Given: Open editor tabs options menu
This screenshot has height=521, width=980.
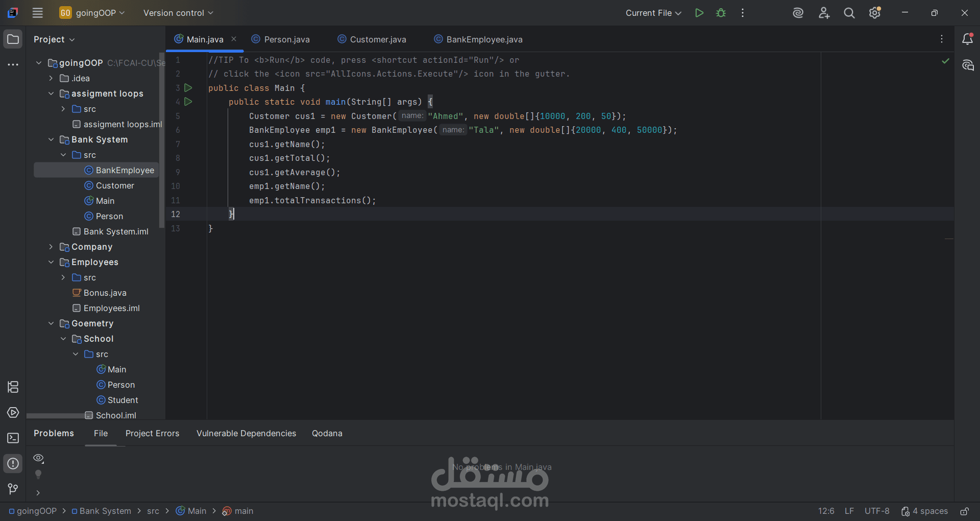Looking at the screenshot, I should [942, 39].
